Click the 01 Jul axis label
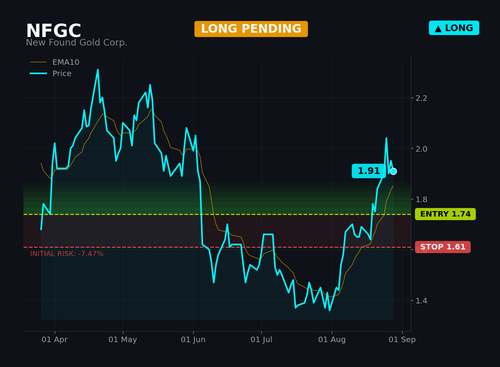Viewport: 500px width, 367px height. [x=261, y=340]
